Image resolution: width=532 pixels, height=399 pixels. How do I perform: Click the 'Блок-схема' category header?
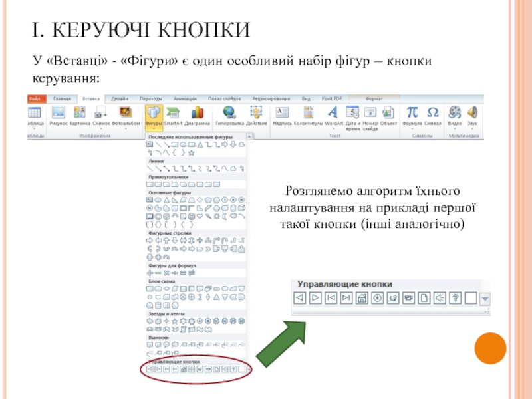click(162, 281)
